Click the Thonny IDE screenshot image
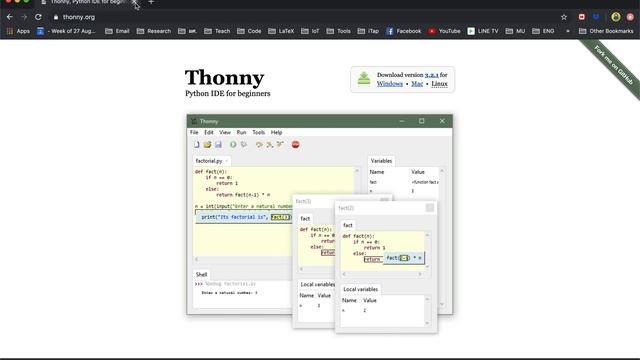 (x=320, y=224)
